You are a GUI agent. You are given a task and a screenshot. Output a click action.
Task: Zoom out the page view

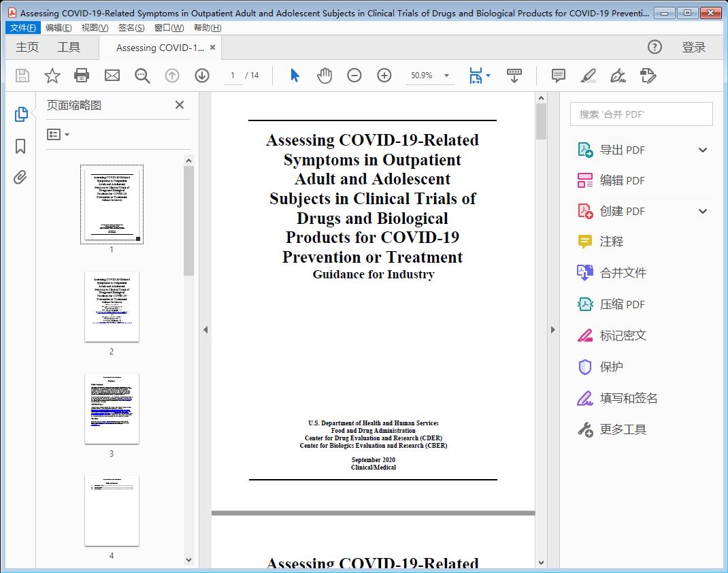354,76
